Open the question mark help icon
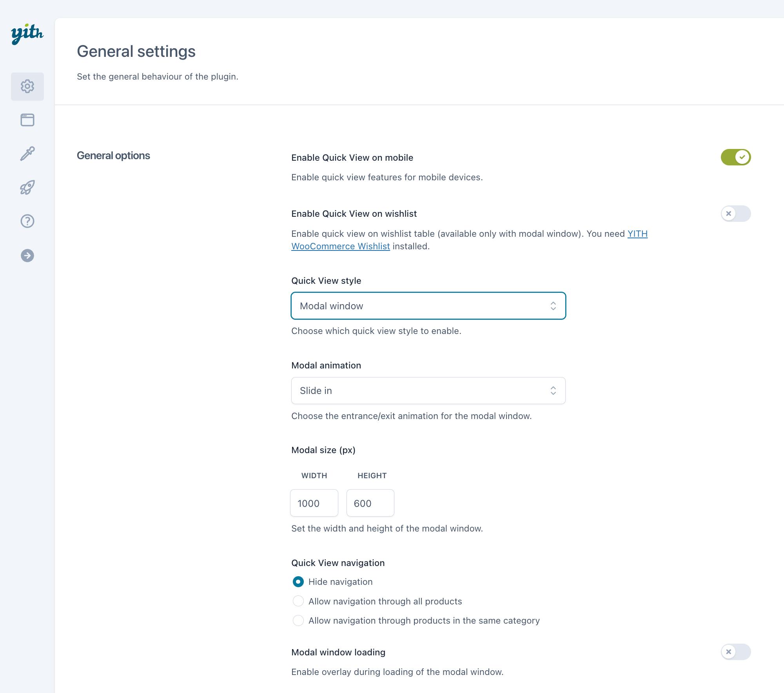Screen dimensions: 784x693 pos(27,221)
